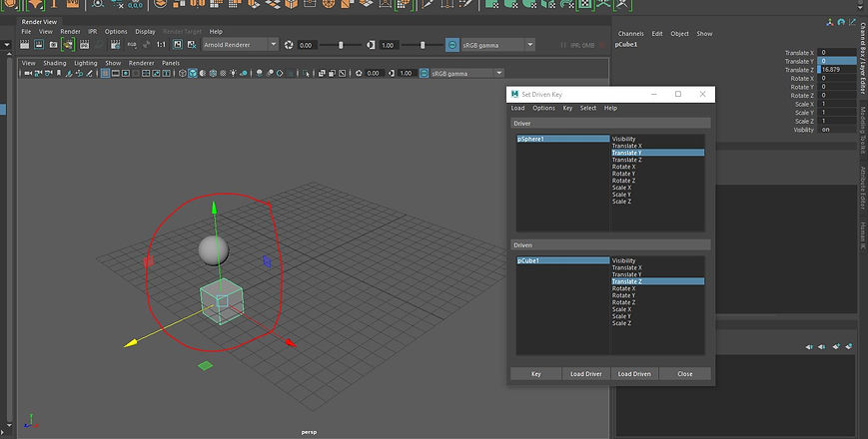Switch to the Attribute Editor side tab
868x439 pixels.
(862, 188)
